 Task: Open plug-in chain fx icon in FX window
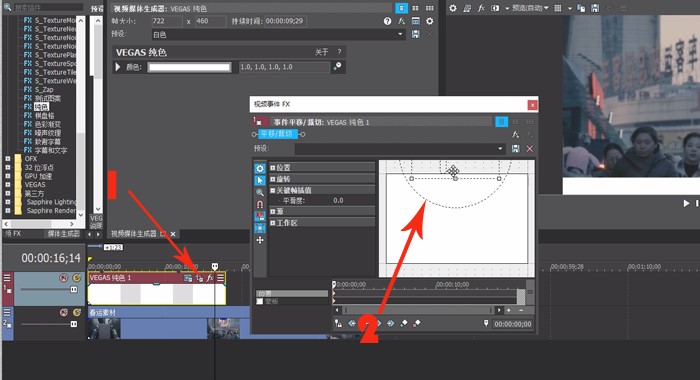click(516, 134)
